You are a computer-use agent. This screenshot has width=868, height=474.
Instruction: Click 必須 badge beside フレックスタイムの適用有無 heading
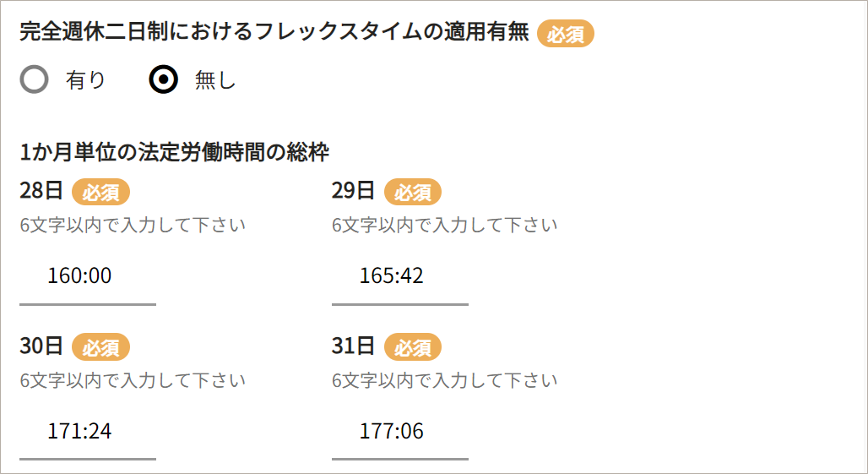566,35
